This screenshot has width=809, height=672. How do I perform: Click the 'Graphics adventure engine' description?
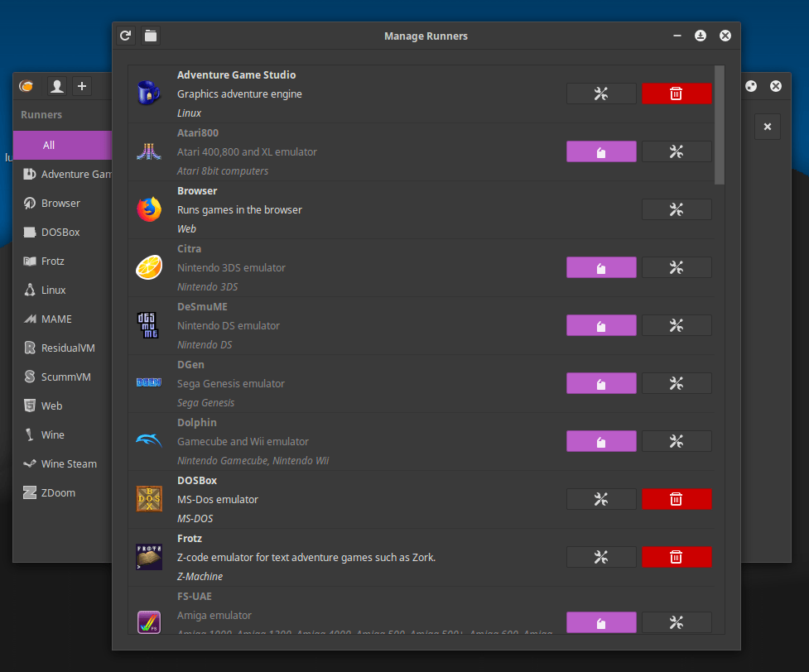point(239,94)
